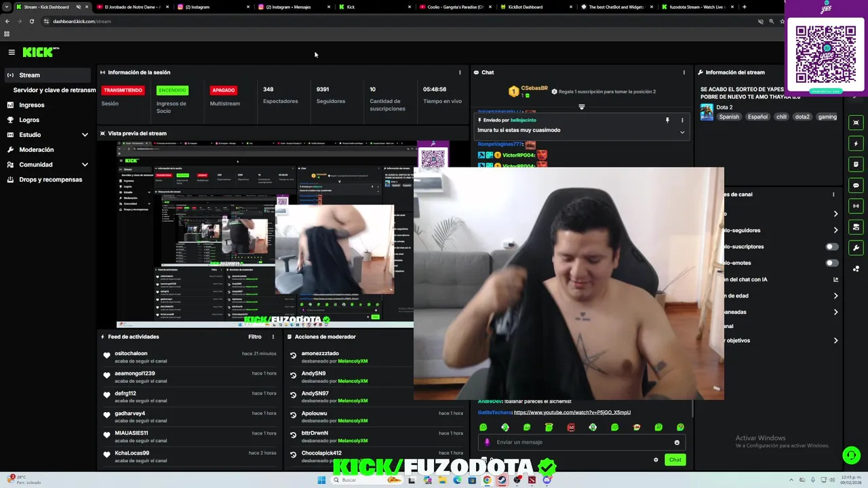
Task: Click follower ositochaloon in activity feed
Action: 131,354
